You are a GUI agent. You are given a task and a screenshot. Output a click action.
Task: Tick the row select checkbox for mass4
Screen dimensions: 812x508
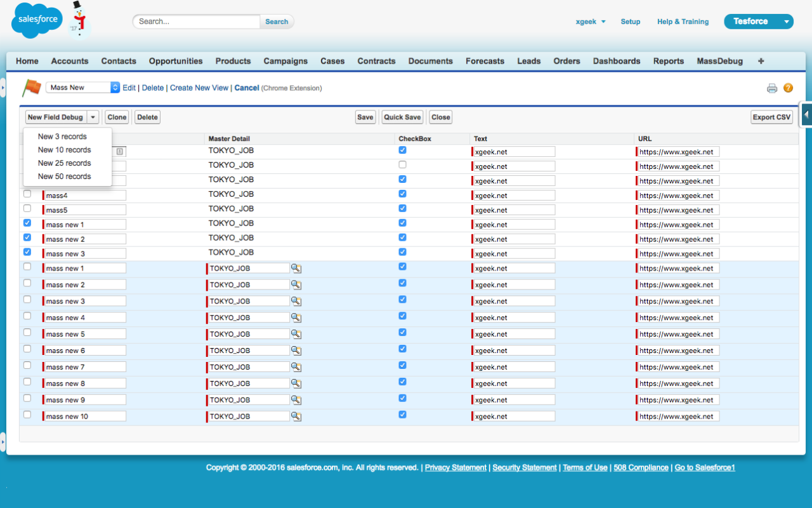pyautogui.click(x=27, y=194)
